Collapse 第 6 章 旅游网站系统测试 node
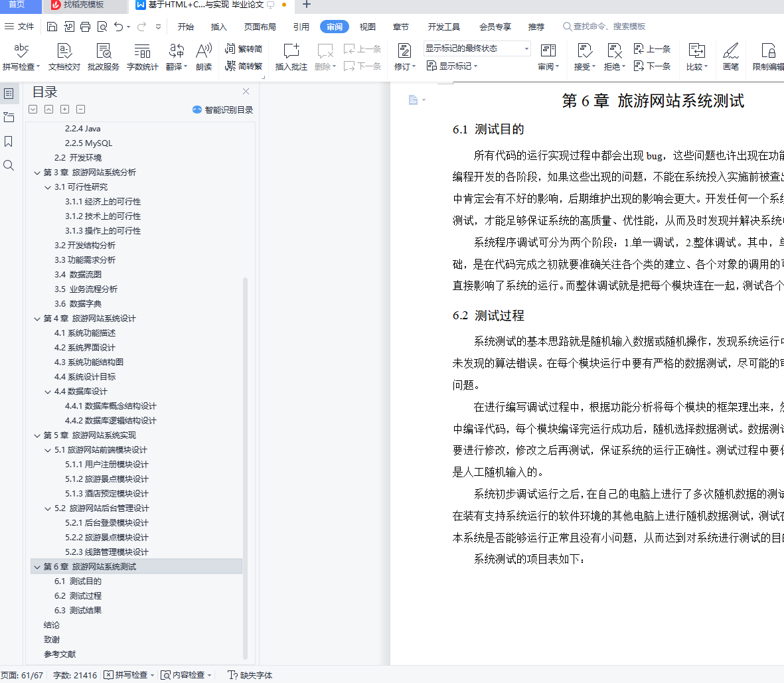Viewport: 784px width, 683px height. click(x=37, y=567)
